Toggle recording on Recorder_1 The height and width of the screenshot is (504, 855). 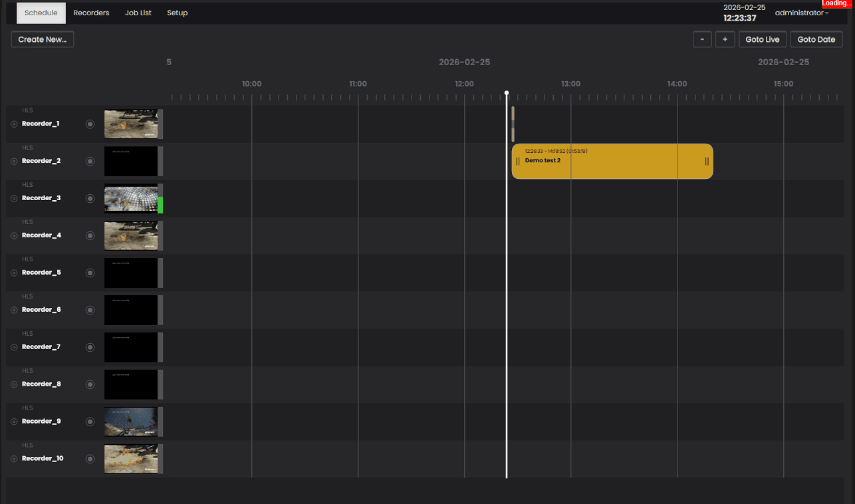point(90,123)
